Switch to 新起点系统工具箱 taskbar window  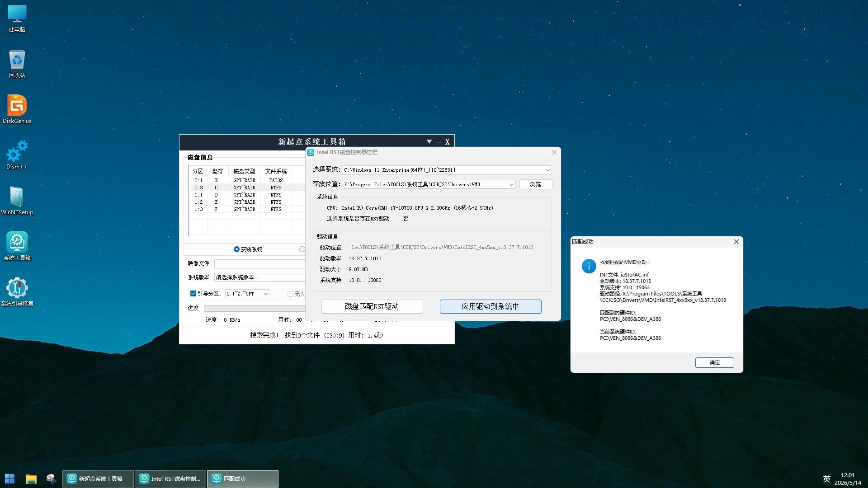coord(98,479)
